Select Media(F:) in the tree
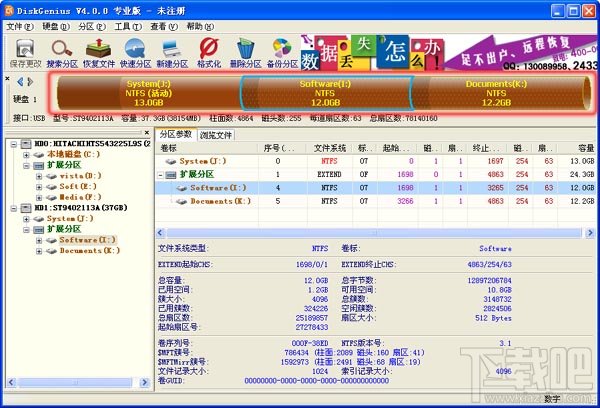This screenshot has width=600, height=408. click(80, 197)
